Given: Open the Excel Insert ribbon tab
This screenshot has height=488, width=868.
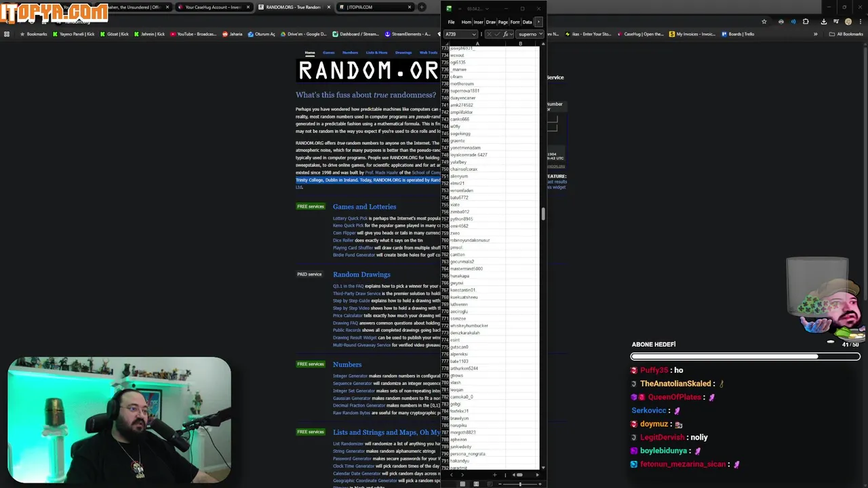Looking at the screenshot, I should (x=478, y=22).
